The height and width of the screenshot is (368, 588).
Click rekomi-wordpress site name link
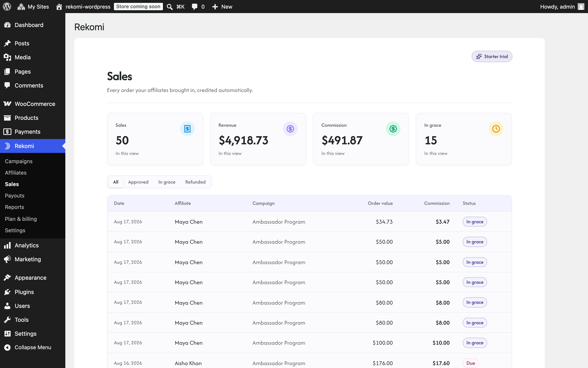(88, 7)
